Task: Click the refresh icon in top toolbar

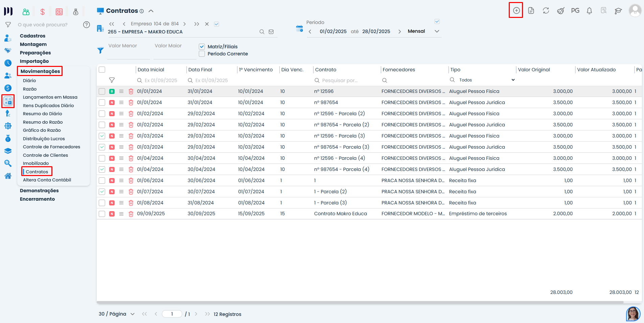Action: click(546, 10)
